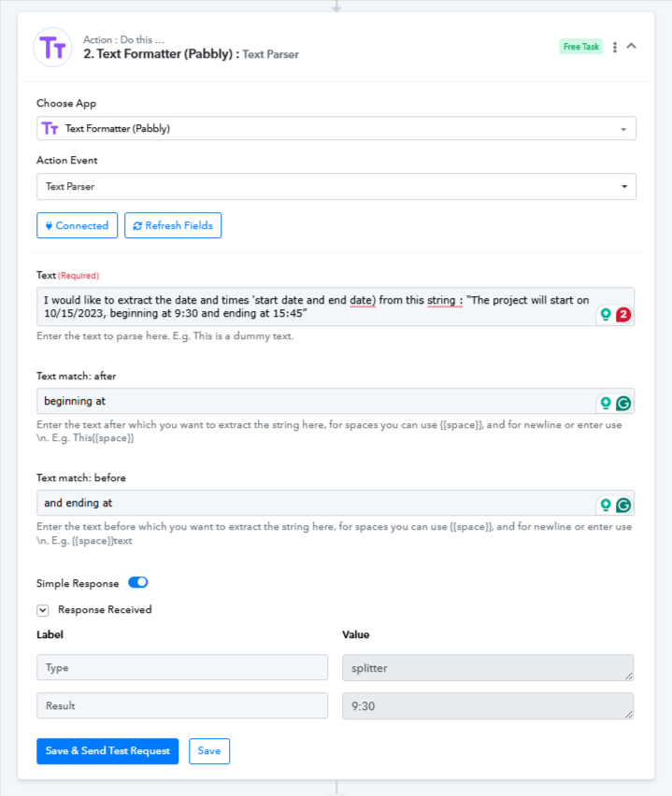Collapse the action step with top chevron
Viewport: 672px width, 796px height.
[632, 46]
